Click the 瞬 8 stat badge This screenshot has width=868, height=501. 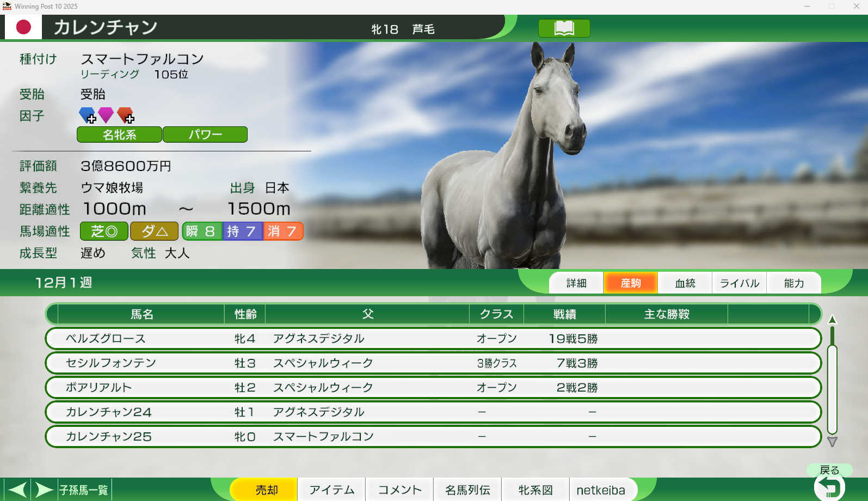[202, 231]
